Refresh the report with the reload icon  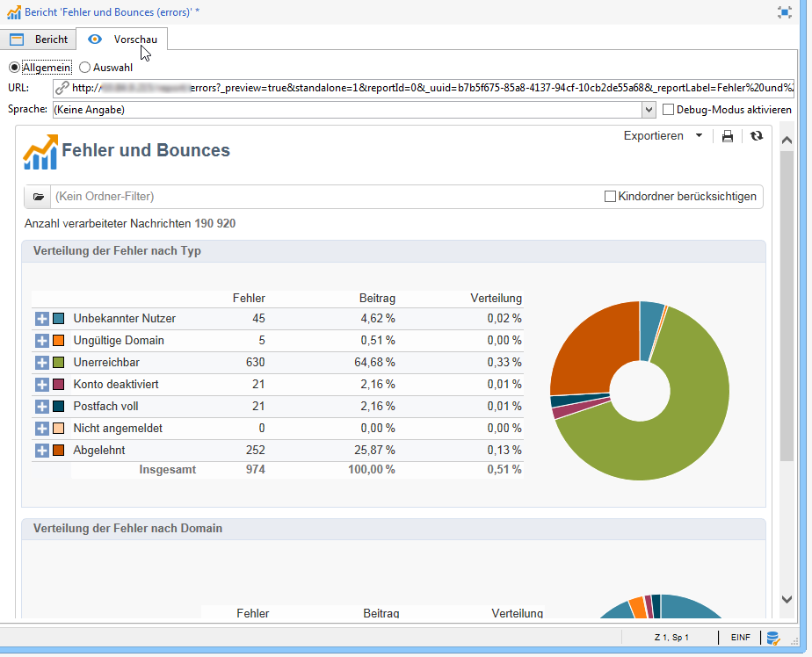tap(757, 135)
